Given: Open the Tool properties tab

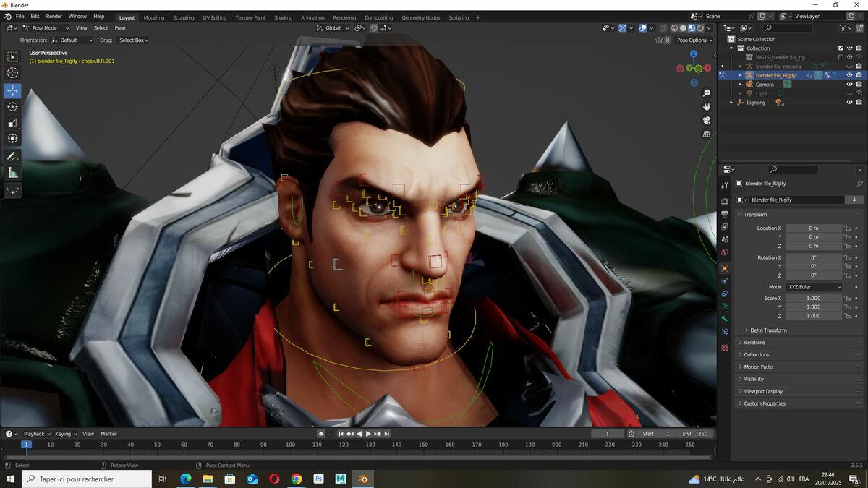Looking at the screenshot, I should (725, 186).
